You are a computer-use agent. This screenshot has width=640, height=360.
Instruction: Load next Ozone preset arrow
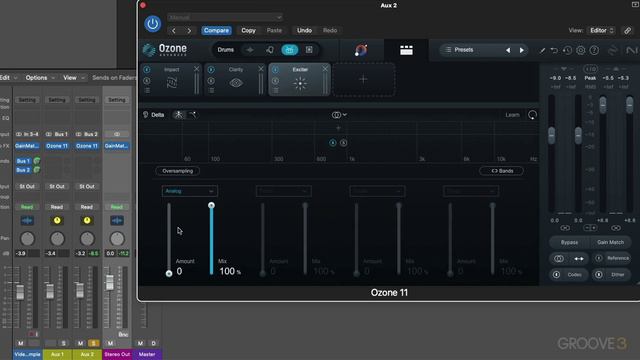tap(522, 50)
